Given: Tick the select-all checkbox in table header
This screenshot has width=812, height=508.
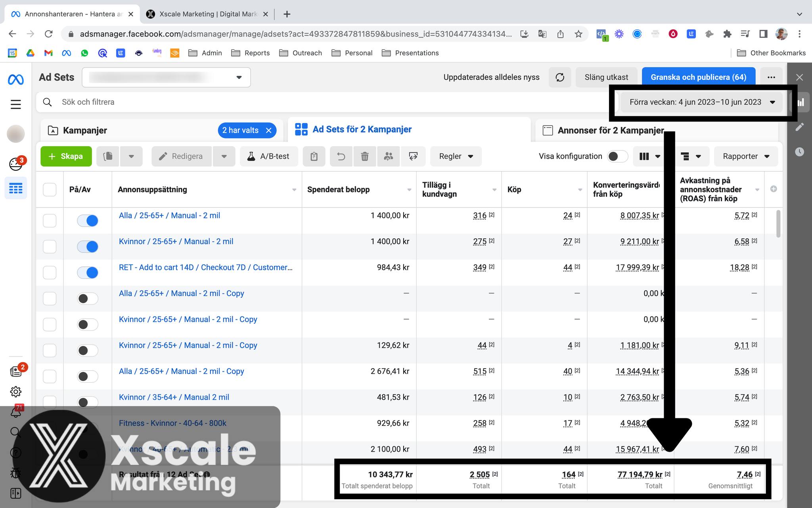Looking at the screenshot, I should pyautogui.click(x=50, y=189).
